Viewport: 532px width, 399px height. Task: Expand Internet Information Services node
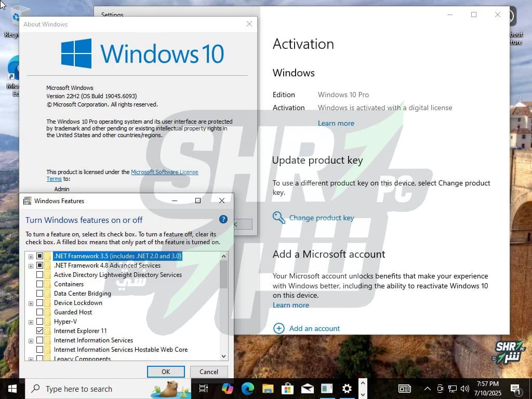tap(31, 341)
